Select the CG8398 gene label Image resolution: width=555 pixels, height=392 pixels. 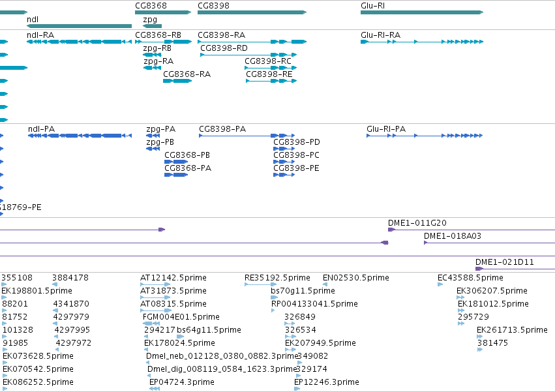213,6
